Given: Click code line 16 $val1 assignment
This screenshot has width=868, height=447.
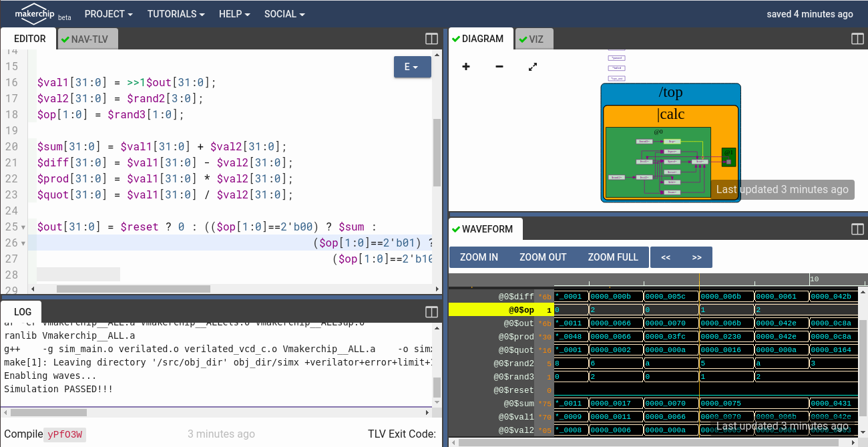Looking at the screenshot, I should click(x=127, y=83).
